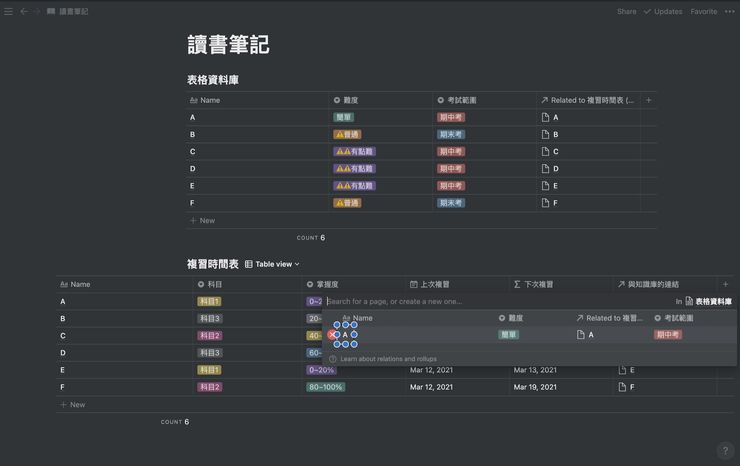The image size is (740, 466).
Task: Add a new column to 複習時間表
Action: pos(725,284)
